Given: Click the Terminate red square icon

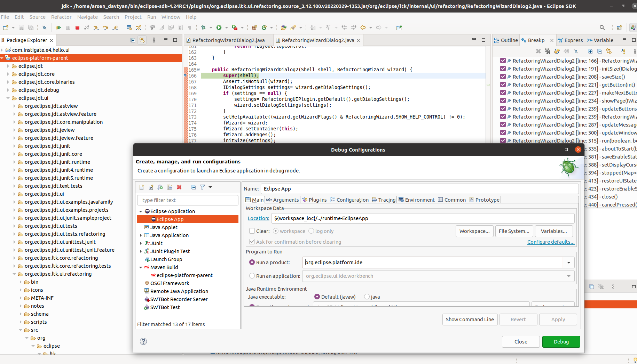Looking at the screenshot, I should 77,27.
